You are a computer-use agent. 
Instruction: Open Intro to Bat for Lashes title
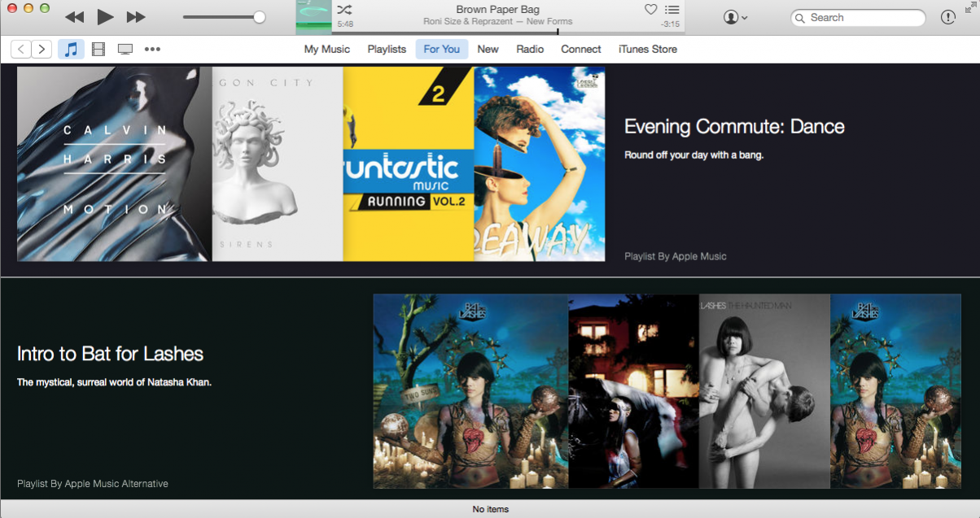pyautogui.click(x=110, y=354)
